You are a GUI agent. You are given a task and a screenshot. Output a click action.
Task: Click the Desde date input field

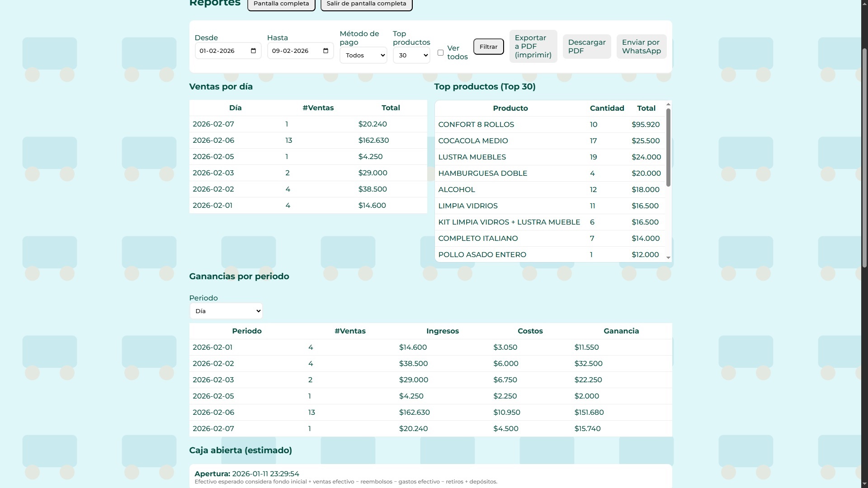[x=222, y=51]
